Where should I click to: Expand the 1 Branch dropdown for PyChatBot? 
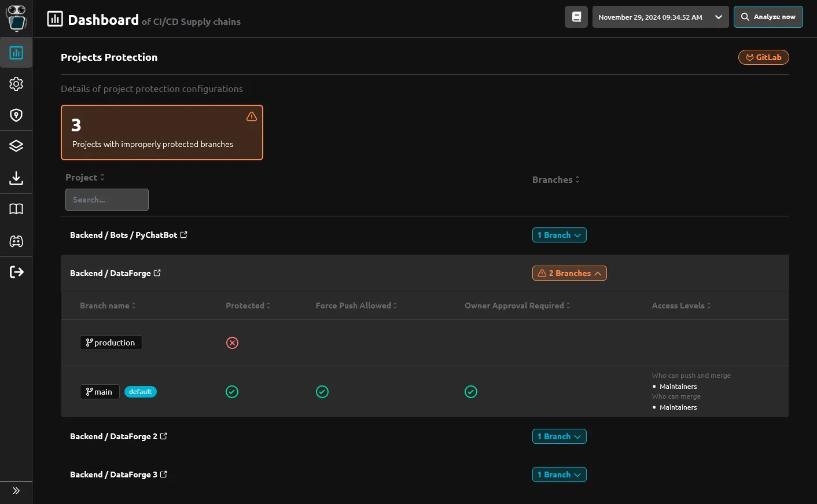[x=559, y=235]
